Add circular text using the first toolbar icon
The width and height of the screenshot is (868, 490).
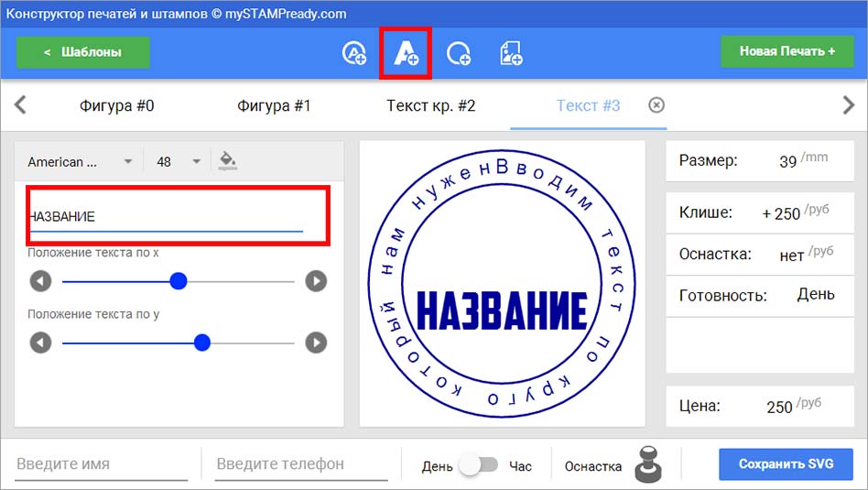[354, 53]
